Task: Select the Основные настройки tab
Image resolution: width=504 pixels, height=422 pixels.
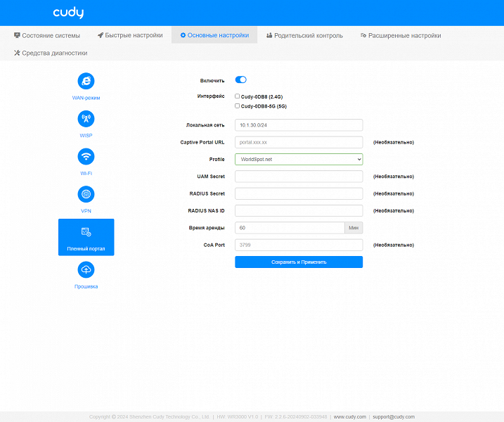Action: point(214,35)
